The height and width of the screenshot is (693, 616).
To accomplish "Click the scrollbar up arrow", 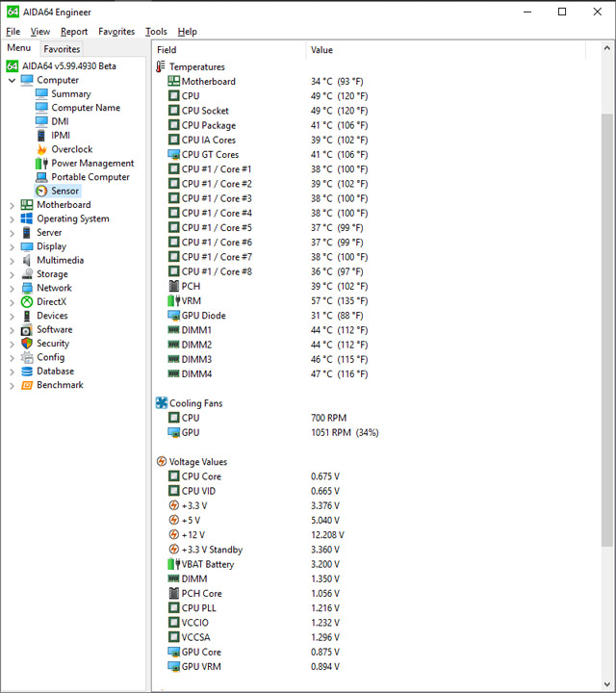I will [x=606, y=48].
